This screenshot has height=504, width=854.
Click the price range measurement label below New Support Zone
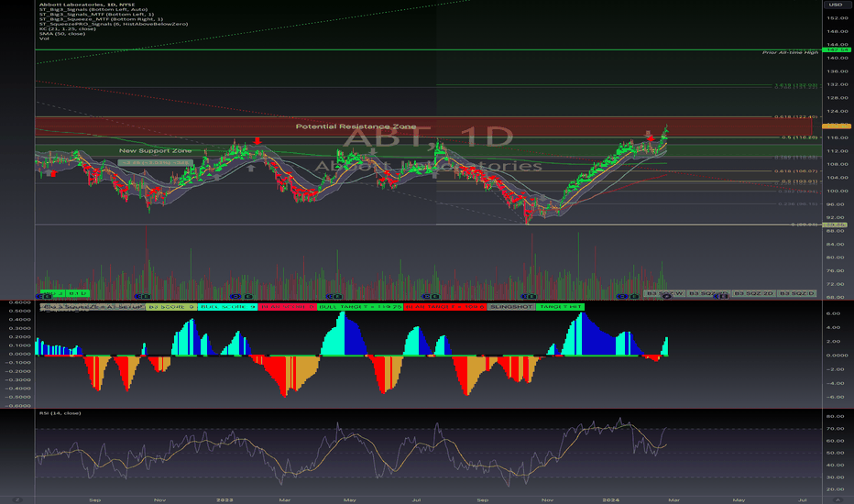pyautogui.click(x=155, y=162)
